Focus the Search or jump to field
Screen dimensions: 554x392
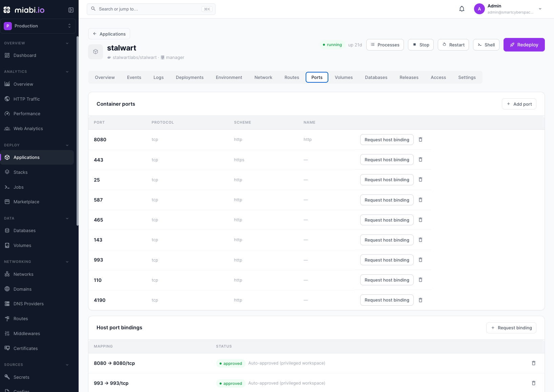pyautogui.click(x=151, y=9)
